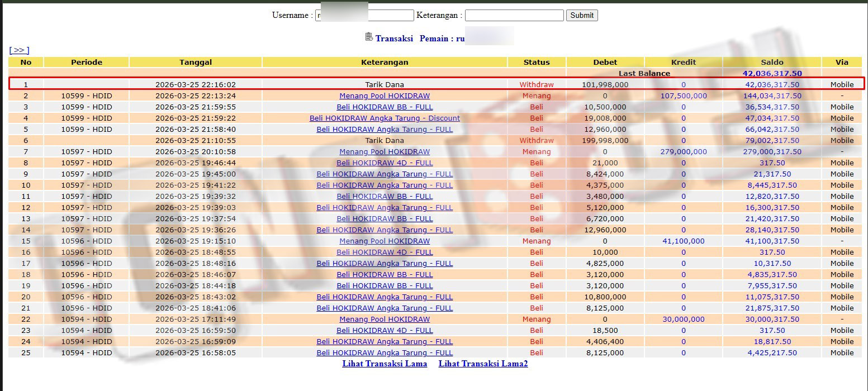Open Beli HOKIDRAW 4D - FULL in row 8
The image size is (868, 391).
[x=385, y=163]
